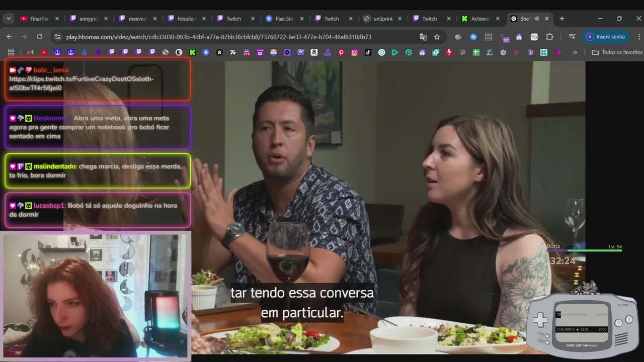Image resolution: width=644 pixels, height=362 pixels.
Task: Open the 7TV bookmark
Action: 233,52
